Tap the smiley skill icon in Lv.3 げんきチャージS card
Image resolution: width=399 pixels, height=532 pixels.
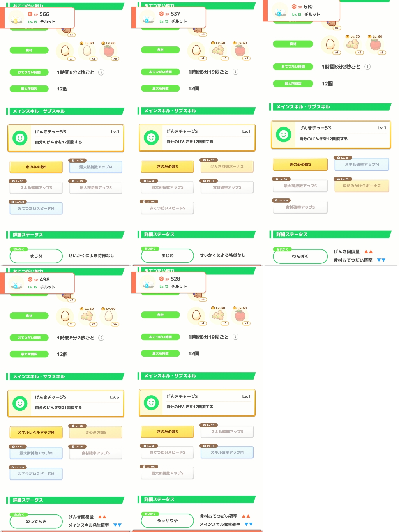20,403
